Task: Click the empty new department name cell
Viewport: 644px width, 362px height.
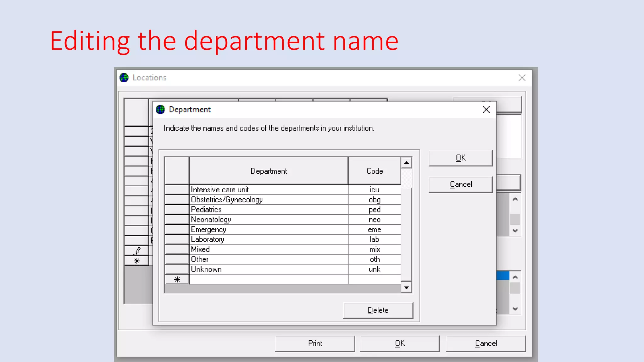Action: point(268,279)
